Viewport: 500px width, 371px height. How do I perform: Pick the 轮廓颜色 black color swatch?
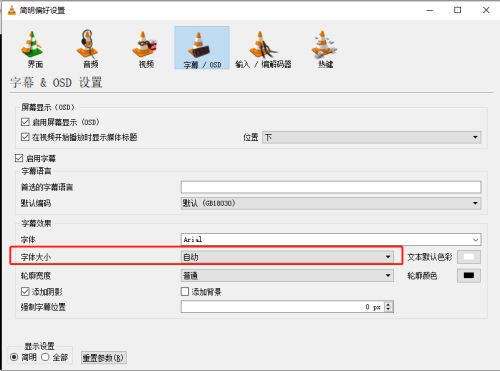point(469,276)
